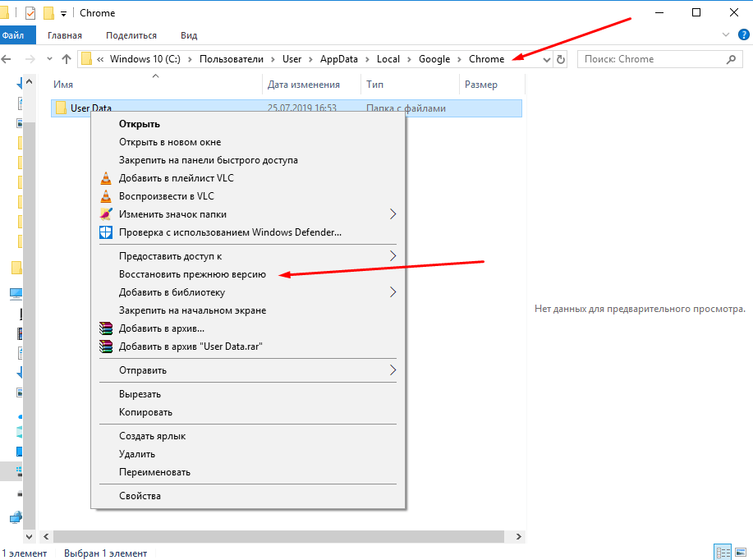Click the Properties quick access toolbar icon
This screenshot has width=753, height=560.
click(x=30, y=13)
